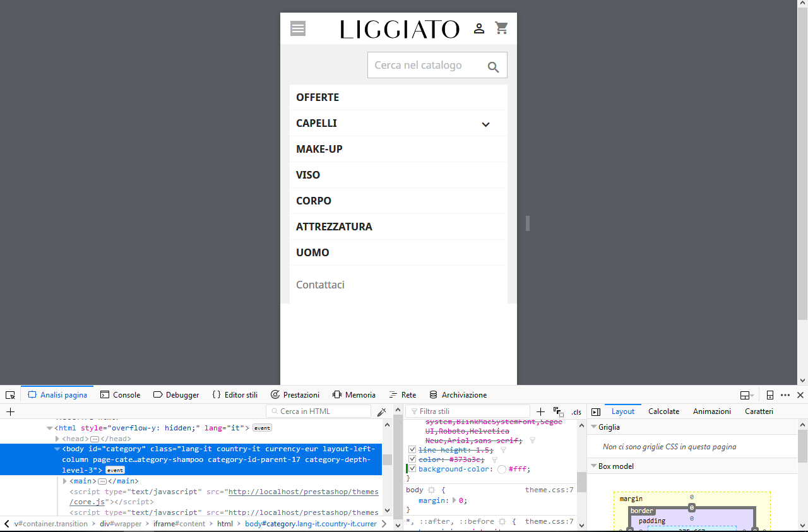Image resolution: width=808 pixels, height=532 pixels.
Task: Switch to the Console tab
Action: click(x=120, y=395)
